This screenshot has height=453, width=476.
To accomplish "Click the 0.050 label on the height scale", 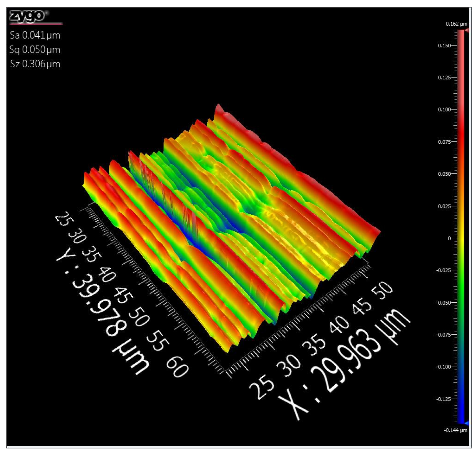I will 444,174.
